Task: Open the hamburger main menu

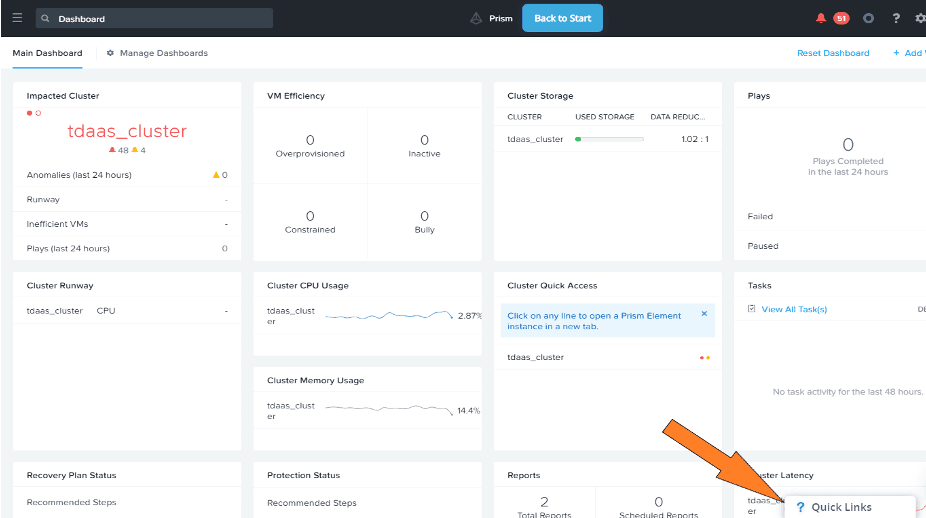Action: pyautogui.click(x=17, y=18)
